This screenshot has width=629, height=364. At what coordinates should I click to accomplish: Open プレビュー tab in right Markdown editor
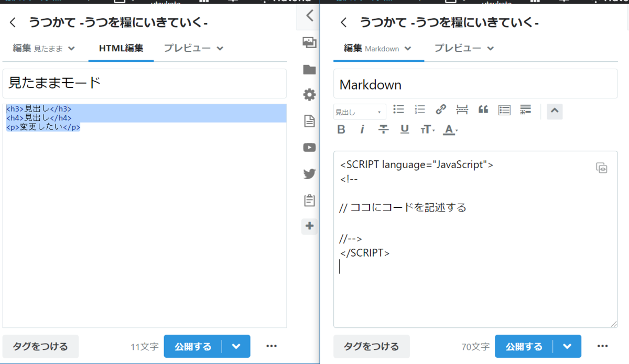(464, 48)
